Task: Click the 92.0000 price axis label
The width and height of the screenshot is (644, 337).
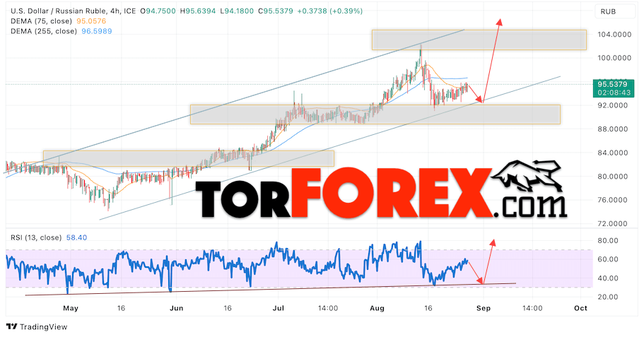Action: pos(612,105)
